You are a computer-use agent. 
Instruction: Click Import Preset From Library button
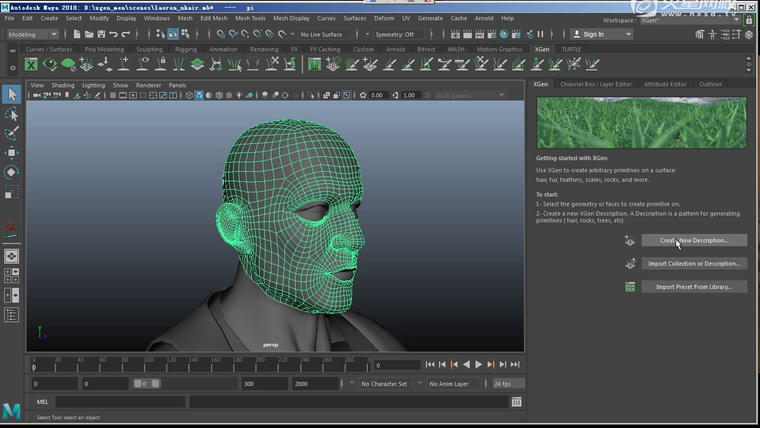[693, 286]
